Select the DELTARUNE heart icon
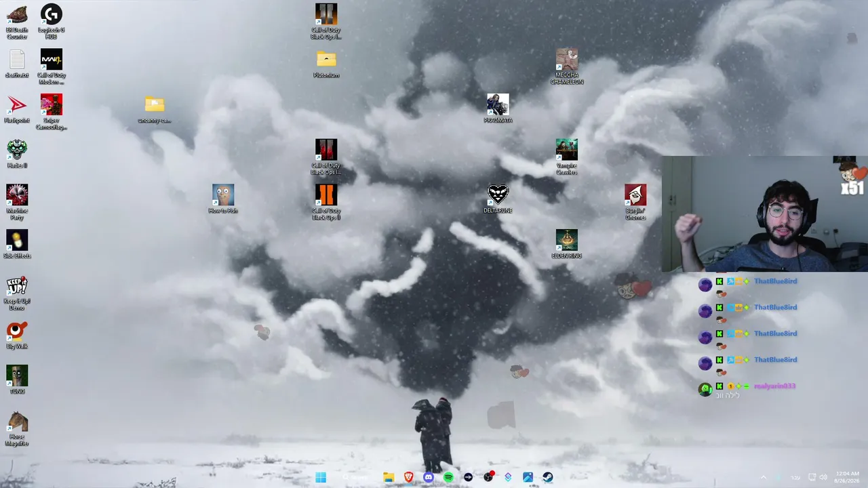Image resolution: width=868 pixels, height=488 pixels. tap(498, 199)
